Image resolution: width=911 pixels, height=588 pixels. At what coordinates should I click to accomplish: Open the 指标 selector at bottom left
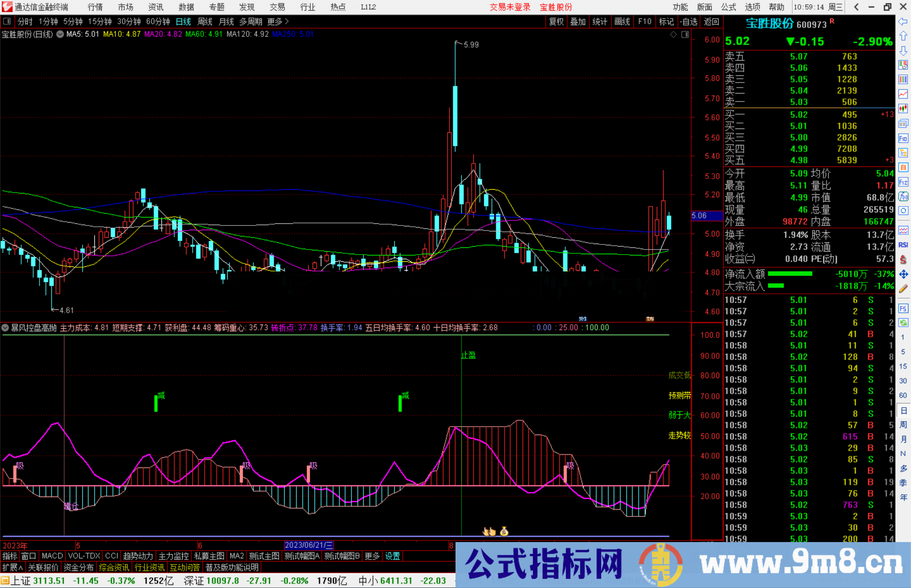pyautogui.click(x=10, y=556)
